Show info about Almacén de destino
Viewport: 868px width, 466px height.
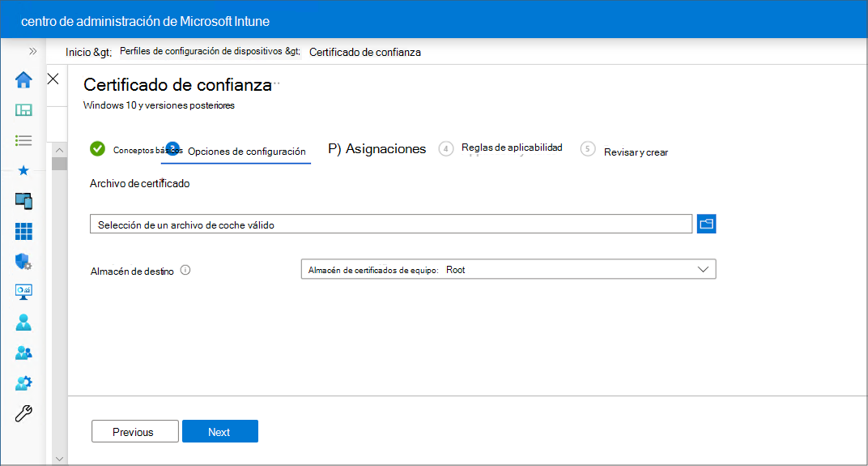pos(185,271)
